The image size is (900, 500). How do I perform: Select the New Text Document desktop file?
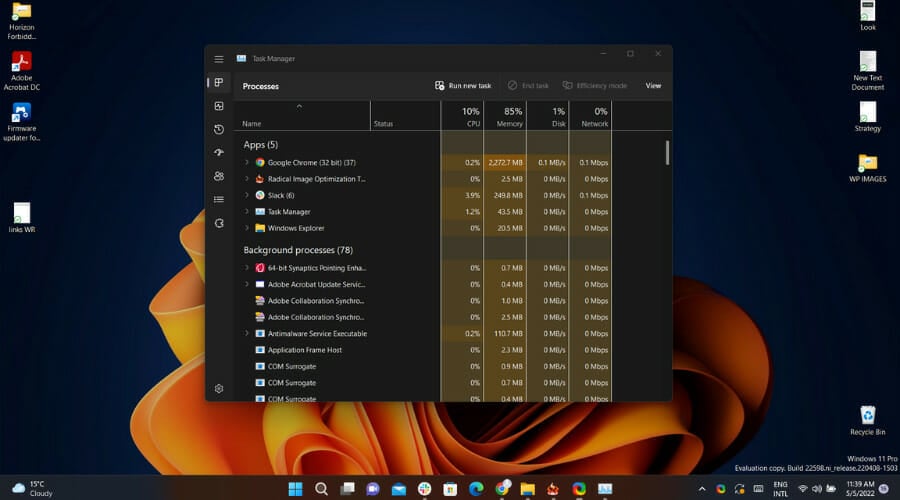pyautogui.click(x=867, y=71)
